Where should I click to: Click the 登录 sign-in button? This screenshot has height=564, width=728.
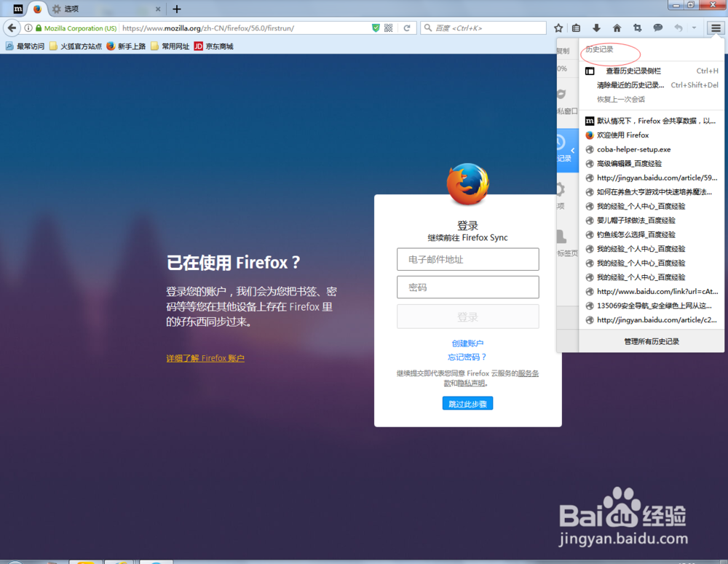pos(467,317)
